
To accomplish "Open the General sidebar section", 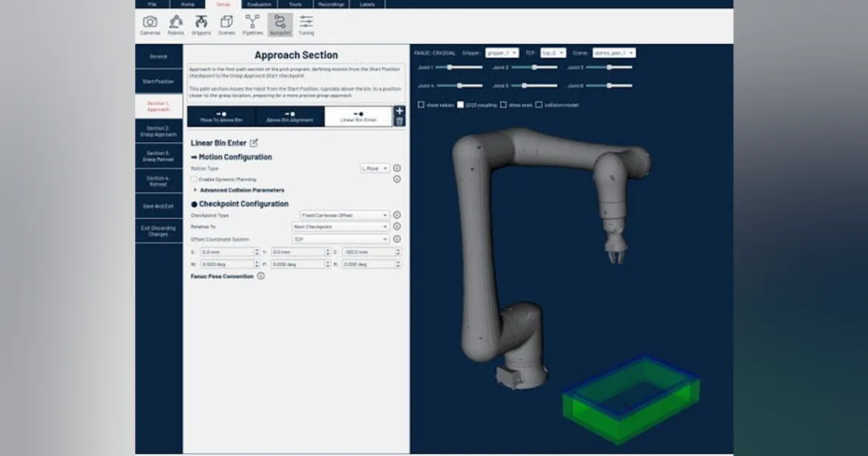I will (158, 56).
